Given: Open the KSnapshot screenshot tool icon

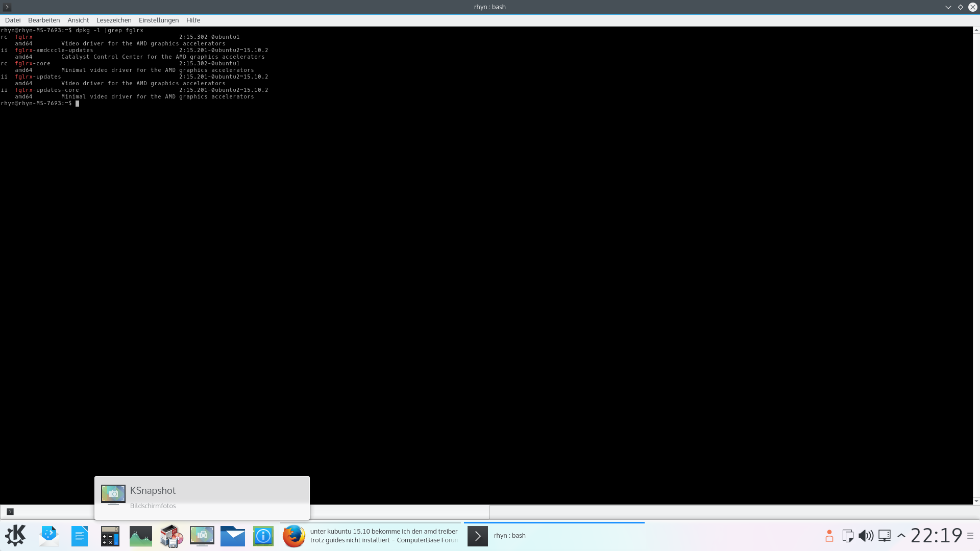Looking at the screenshot, I should (202, 536).
